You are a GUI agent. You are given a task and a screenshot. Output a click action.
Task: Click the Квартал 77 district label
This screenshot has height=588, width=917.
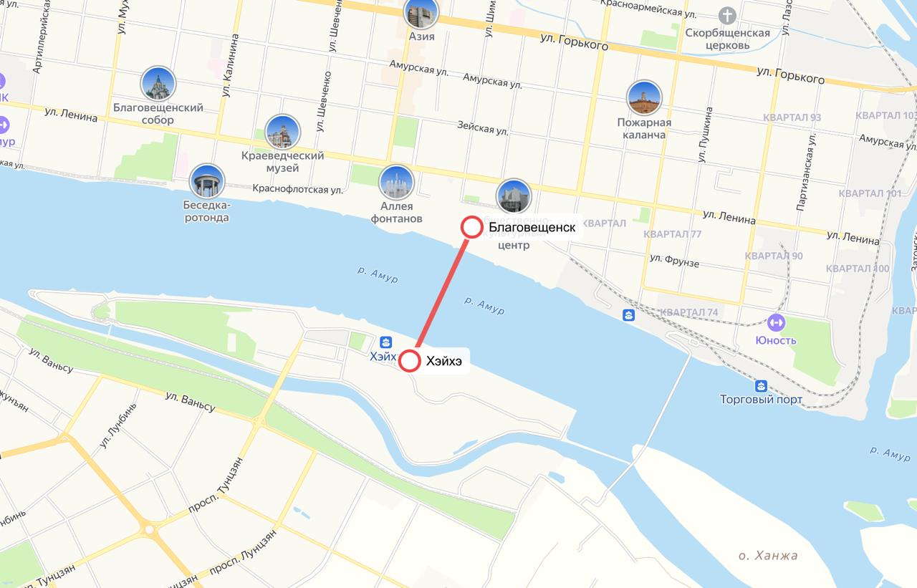[x=672, y=234]
